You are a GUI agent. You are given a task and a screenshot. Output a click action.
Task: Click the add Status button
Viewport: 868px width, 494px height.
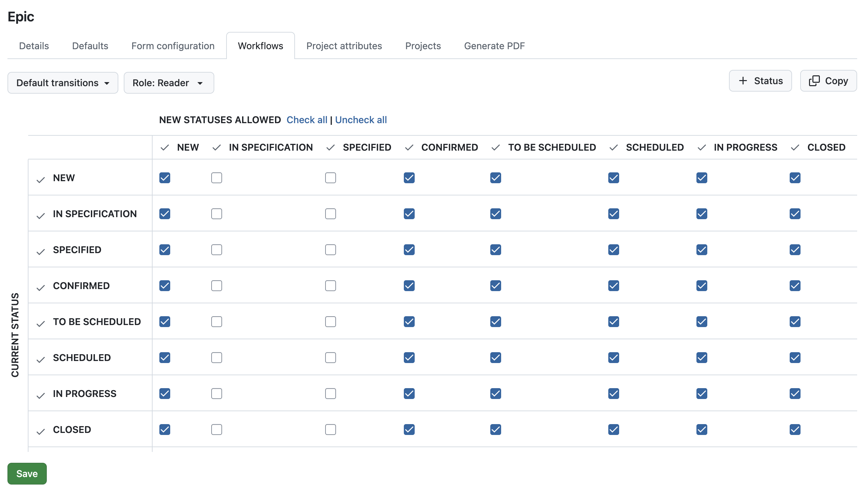pyautogui.click(x=761, y=81)
